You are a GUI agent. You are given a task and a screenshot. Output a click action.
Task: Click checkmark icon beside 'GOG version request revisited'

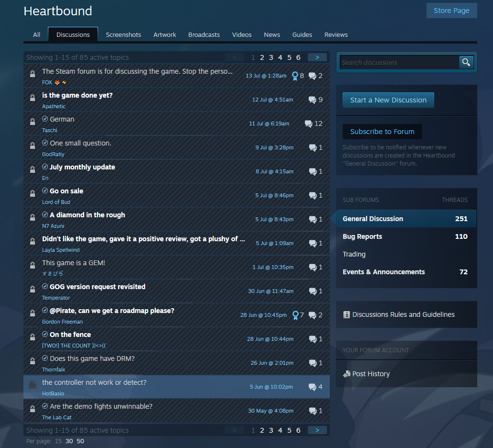pyautogui.click(x=45, y=286)
